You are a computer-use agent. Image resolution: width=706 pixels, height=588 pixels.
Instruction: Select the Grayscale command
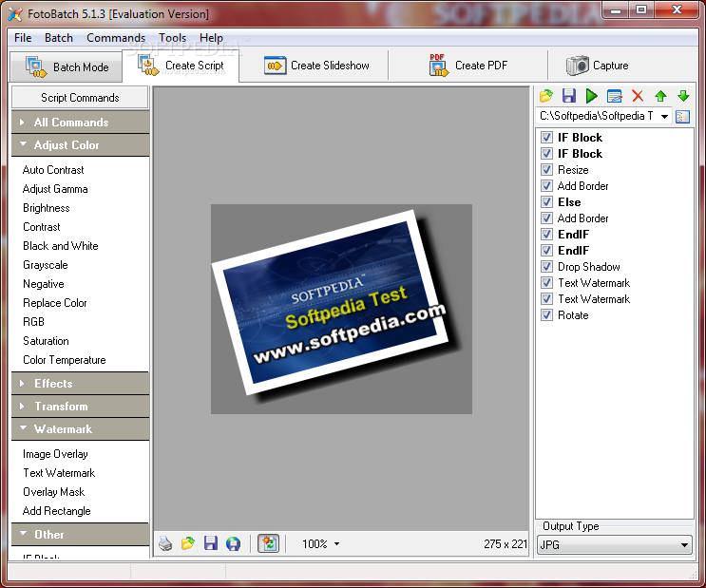click(45, 265)
